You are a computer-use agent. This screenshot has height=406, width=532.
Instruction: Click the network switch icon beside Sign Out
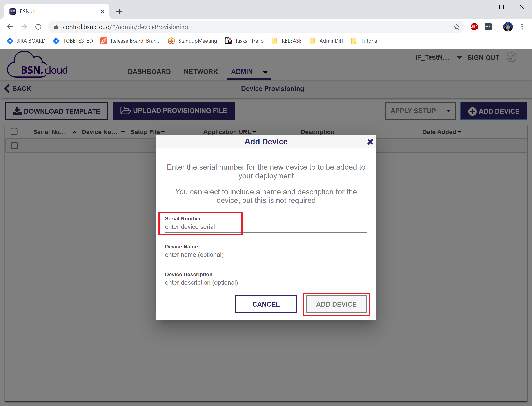(511, 58)
